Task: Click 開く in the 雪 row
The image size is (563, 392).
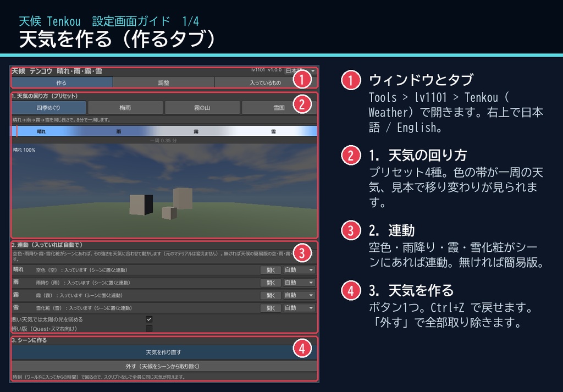Action: (x=271, y=308)
